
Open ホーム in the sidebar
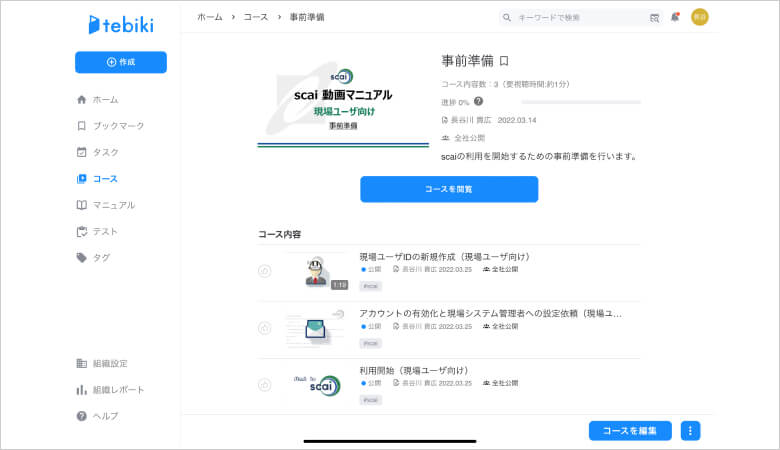pos(98,99)
